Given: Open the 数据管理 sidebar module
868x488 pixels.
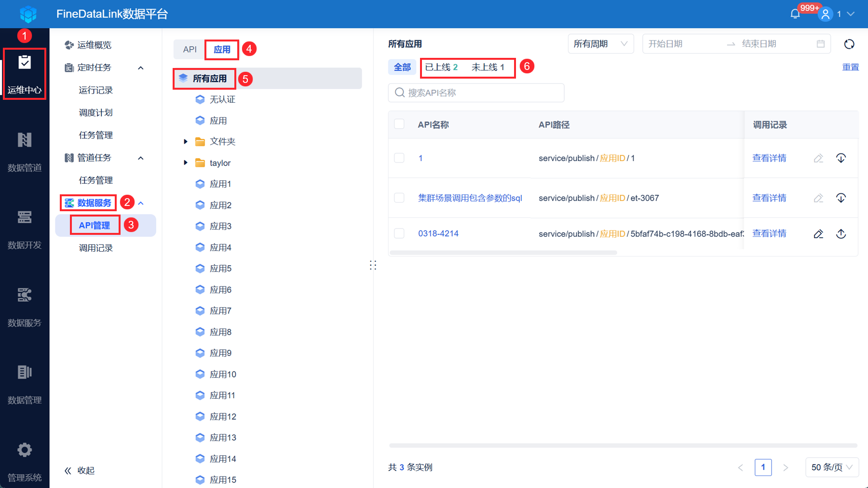Looking at the screenshot, I should click(25, 384).
